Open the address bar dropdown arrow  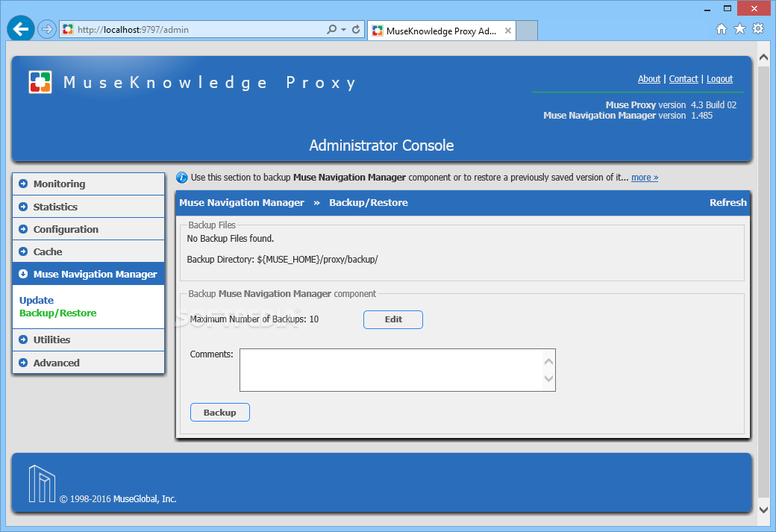[x=343, y=30]
